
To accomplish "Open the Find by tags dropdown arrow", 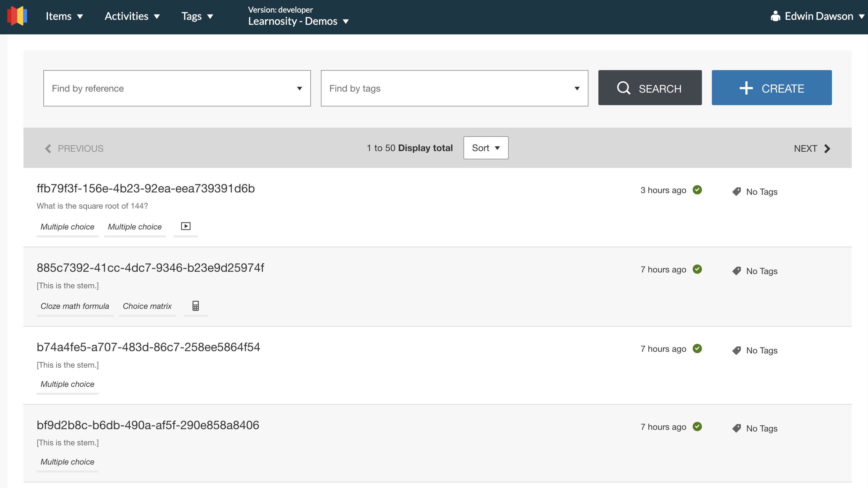I will point(577,88).
